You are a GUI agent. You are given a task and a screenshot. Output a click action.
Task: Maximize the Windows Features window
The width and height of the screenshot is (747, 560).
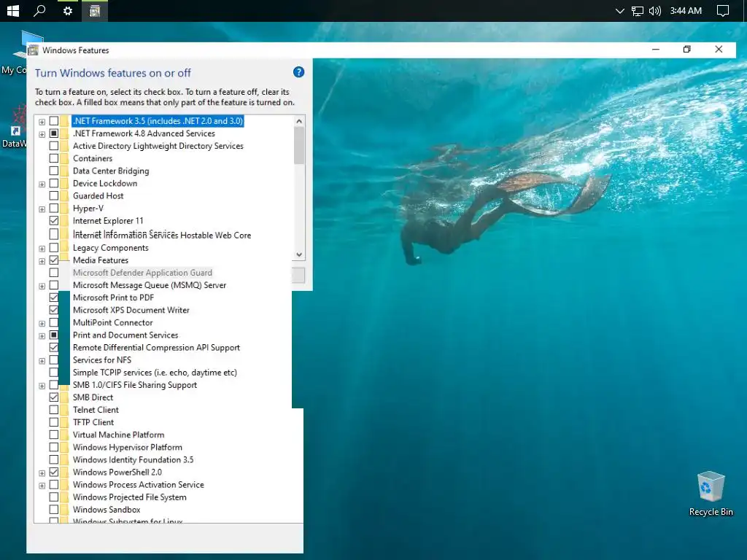tap(687, 49)
